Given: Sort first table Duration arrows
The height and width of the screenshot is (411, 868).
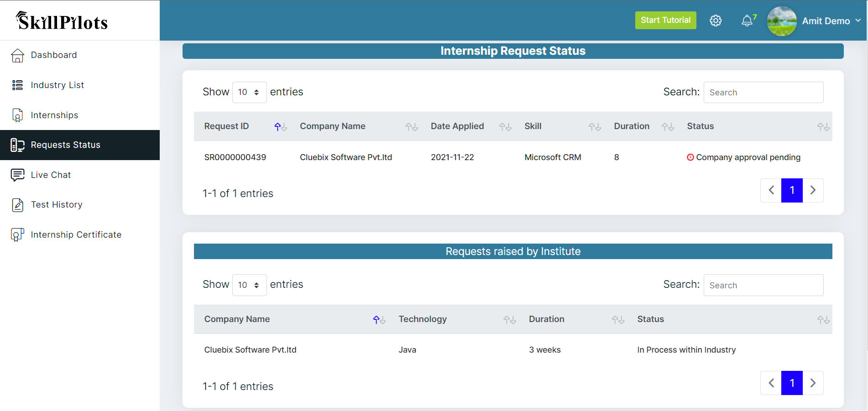Looking at the screenshot, I should point(668,127).
